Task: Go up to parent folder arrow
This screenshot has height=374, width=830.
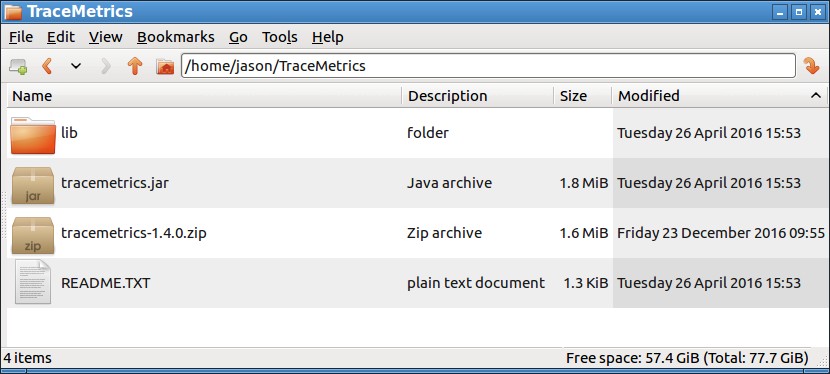Action: [135, 66]
